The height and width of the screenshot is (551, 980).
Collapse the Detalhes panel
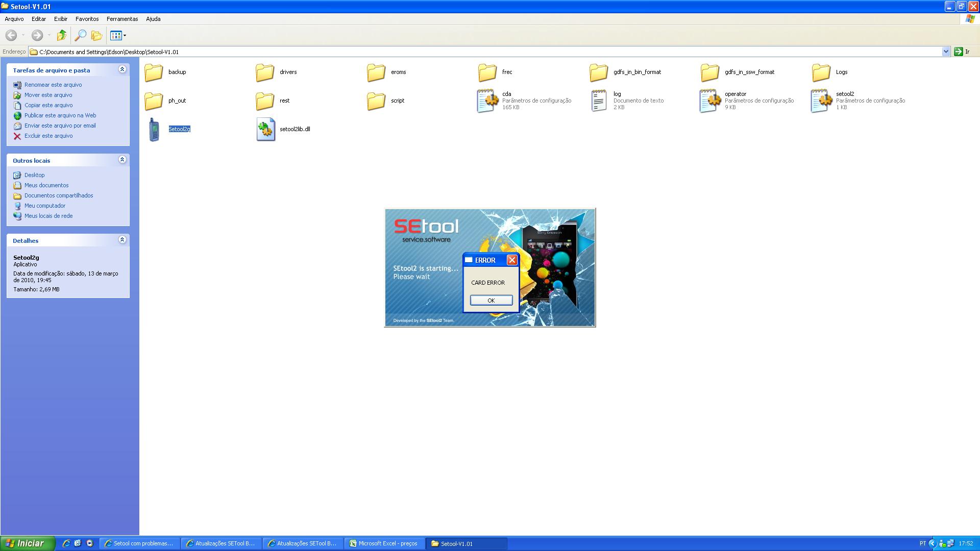122,240
